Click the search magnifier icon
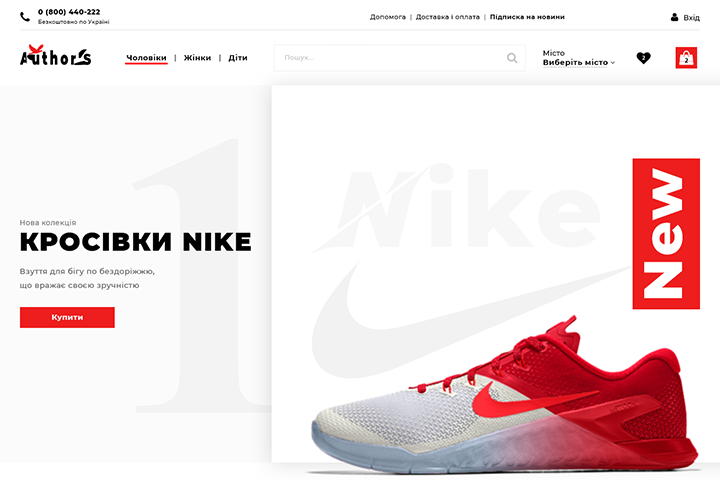 pos(512,58)
